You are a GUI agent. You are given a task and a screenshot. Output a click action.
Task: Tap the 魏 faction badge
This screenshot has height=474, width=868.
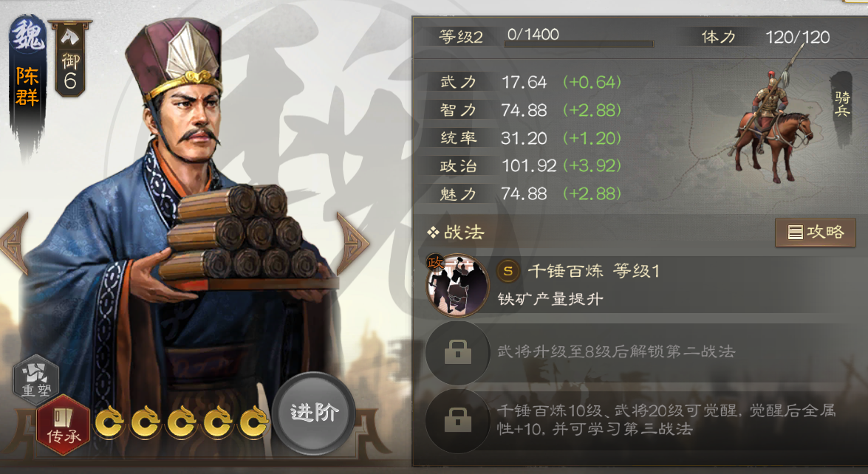click(x=27, y=36)
